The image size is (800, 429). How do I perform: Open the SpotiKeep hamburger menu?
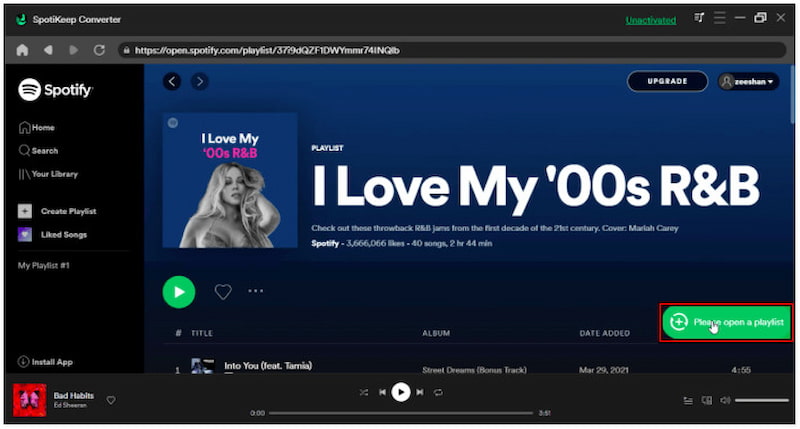coord(719,18)
